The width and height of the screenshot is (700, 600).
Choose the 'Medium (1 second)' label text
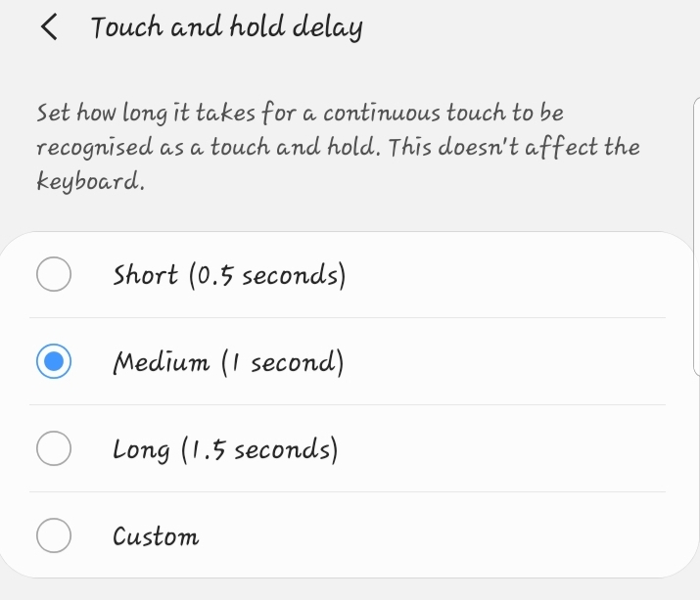point(228,362)
